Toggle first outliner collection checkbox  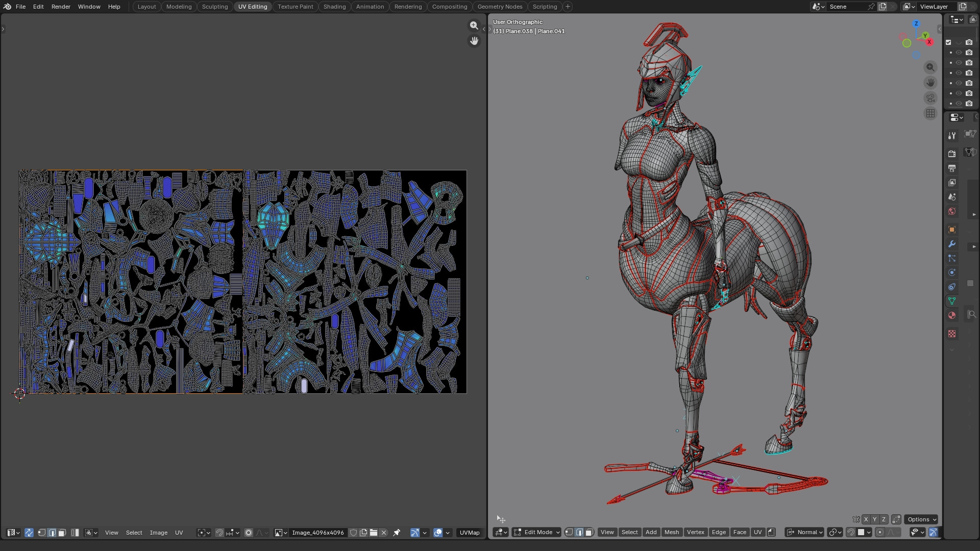click(948, 42)
